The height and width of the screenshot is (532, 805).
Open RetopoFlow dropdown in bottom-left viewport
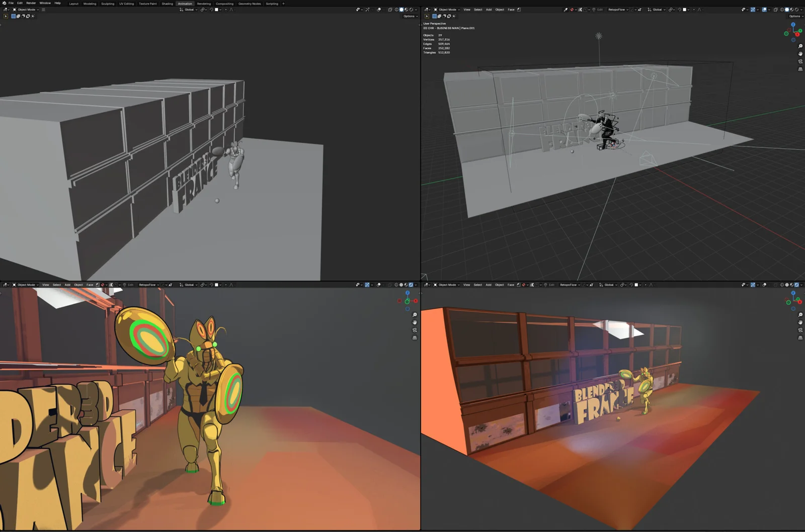pos(148,285)
